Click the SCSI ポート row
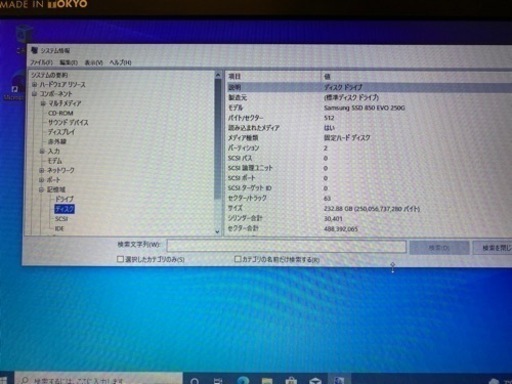 pos(369,178)
